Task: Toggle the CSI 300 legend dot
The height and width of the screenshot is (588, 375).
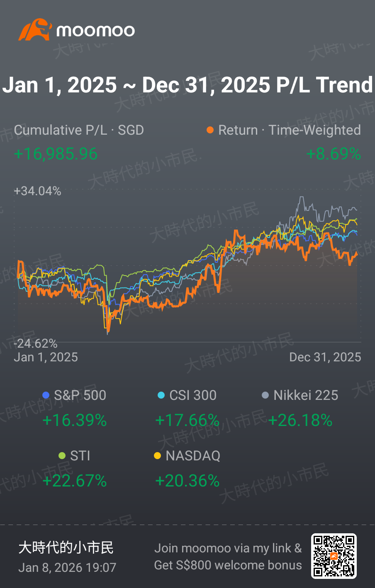Action: [x=161, y=395]
